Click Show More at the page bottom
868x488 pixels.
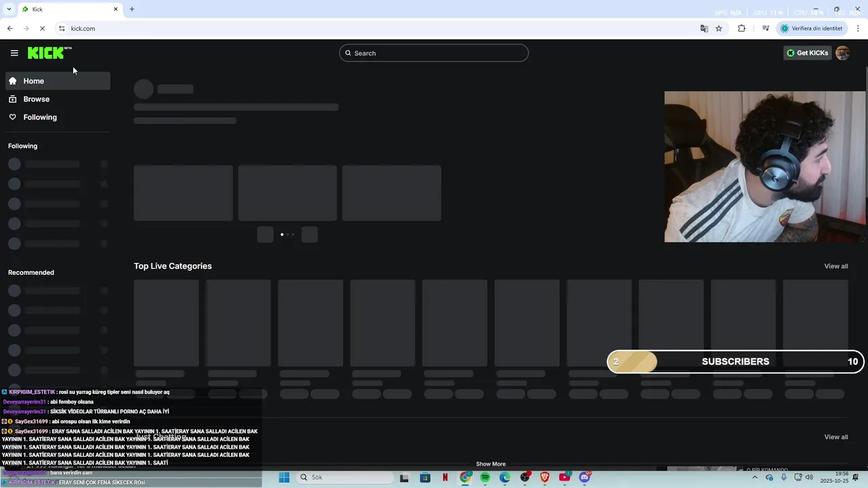tap(490, 464)
